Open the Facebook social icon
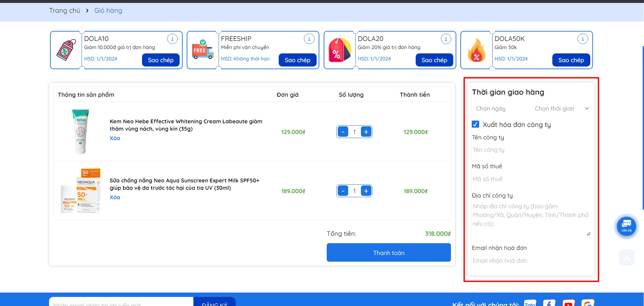This screenshot has width=644, height=306. click(549, 303)
